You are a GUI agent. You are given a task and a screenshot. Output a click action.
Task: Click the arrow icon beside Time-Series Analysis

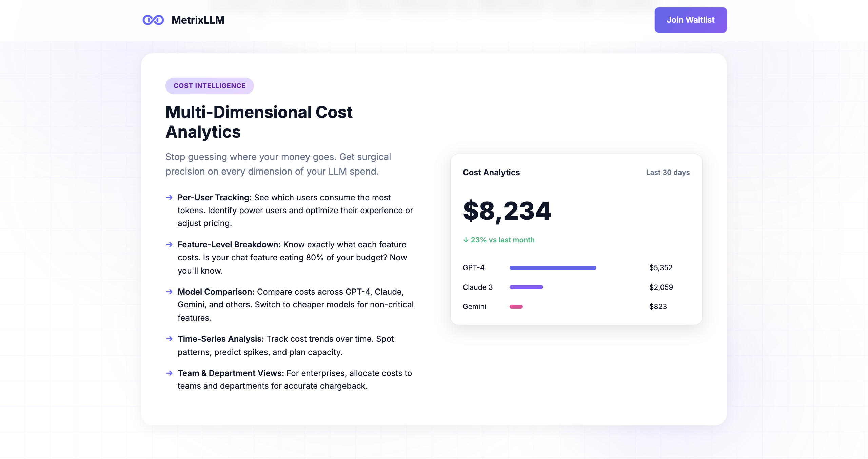[169, 339]
